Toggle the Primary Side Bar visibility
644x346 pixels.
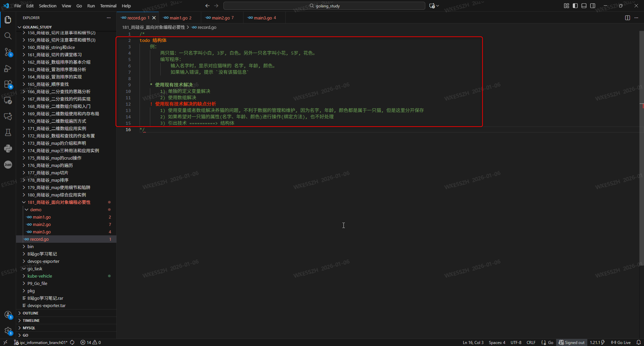pos(575,6)
